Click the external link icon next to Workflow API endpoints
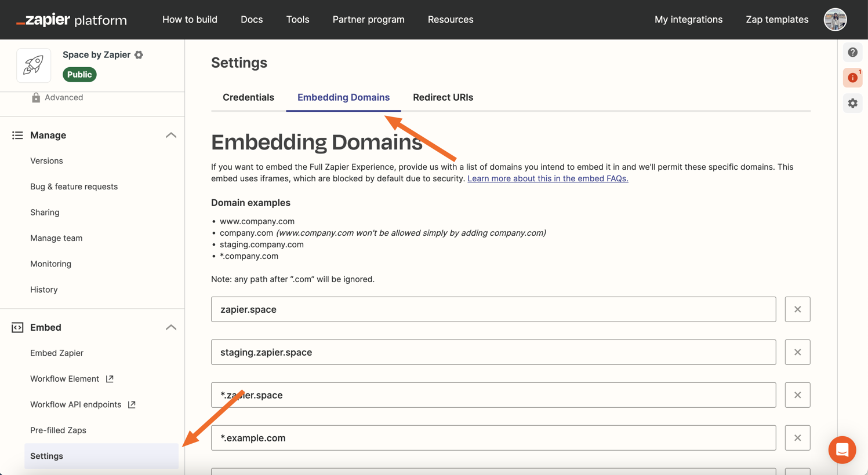The height and width of the screenshot is (475, 868). coord(132,404)
